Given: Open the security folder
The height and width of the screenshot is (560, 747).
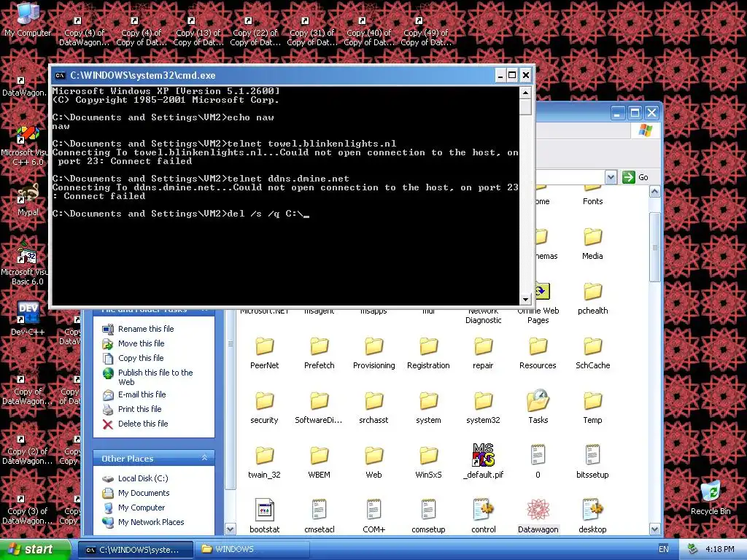Looking at the screenshot, I should (264, 407).
